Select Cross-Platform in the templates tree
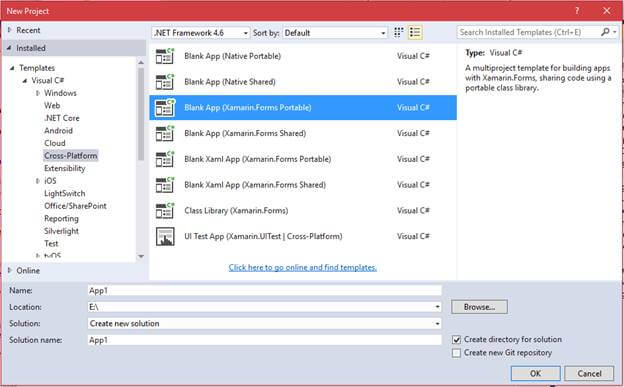The image size is (624, 387). (71, 156)
